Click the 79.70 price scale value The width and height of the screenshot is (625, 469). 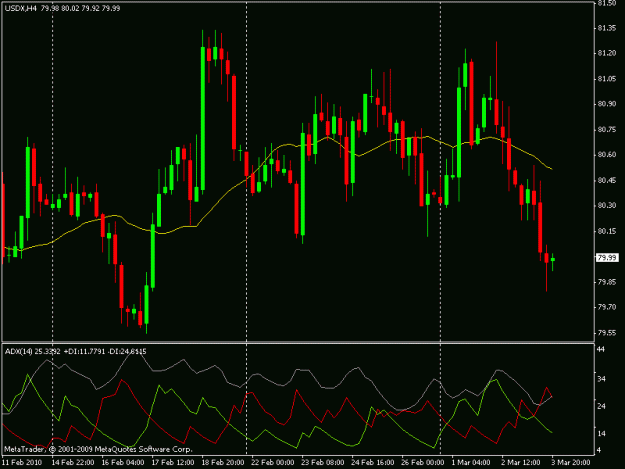click(607, 307)
